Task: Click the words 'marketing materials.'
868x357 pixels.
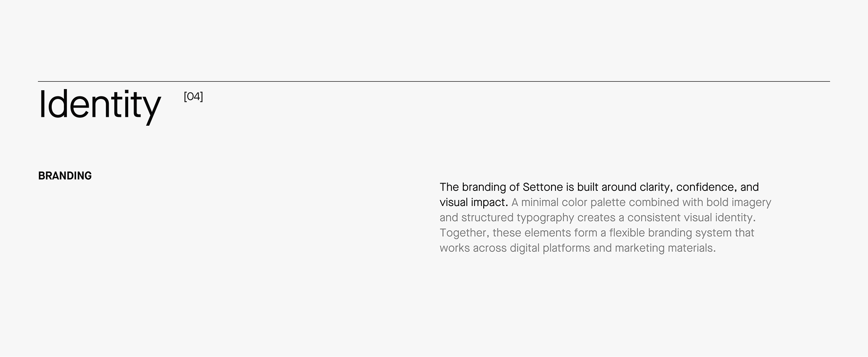Action: [665, 248]
